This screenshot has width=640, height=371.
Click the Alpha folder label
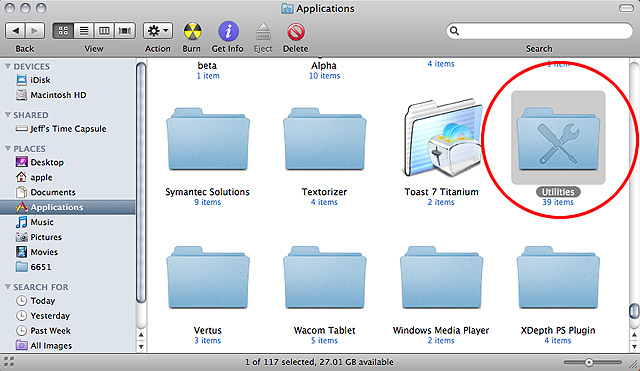coord(324,66)
